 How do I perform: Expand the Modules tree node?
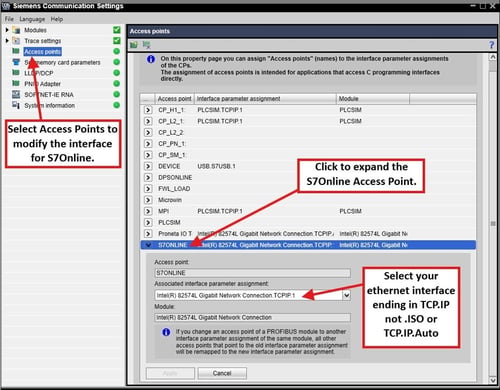pyautogui.click(x=7, y=30)
